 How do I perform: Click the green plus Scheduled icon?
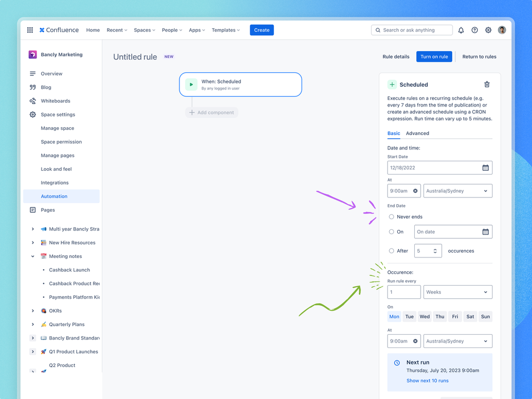point(392,85)
